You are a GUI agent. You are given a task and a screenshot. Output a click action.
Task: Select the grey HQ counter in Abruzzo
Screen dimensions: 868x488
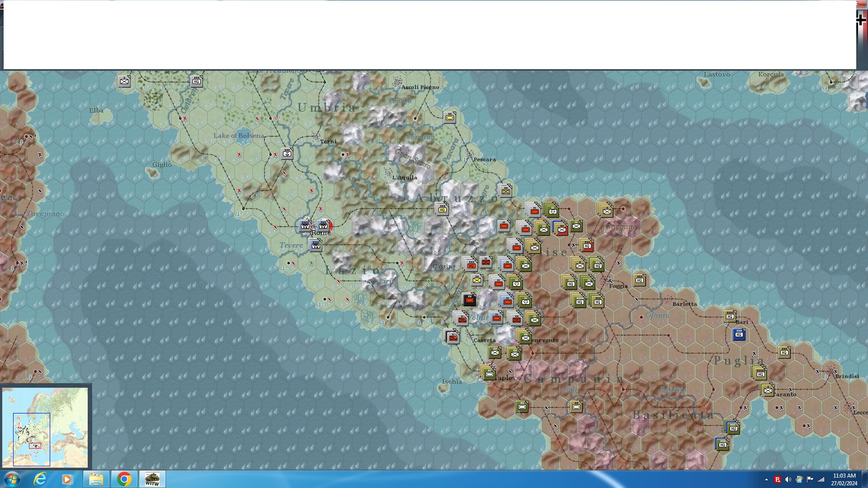442,209
